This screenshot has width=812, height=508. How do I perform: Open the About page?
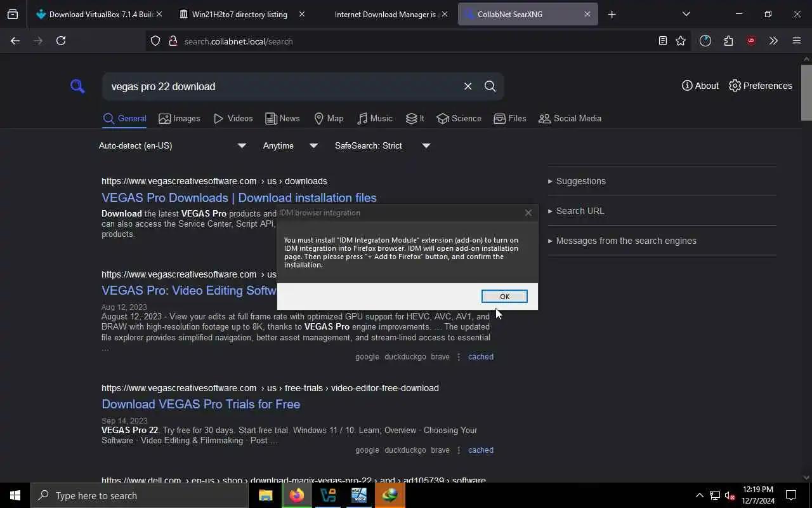tap(700, 86)
